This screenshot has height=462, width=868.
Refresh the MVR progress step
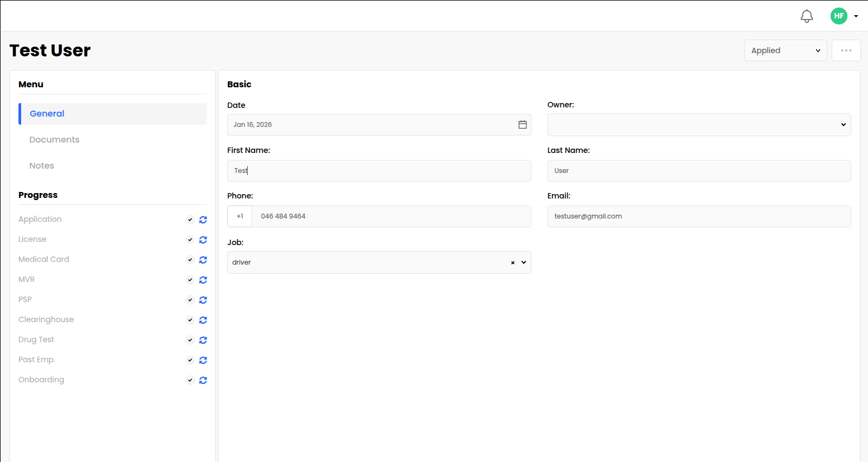203,280
